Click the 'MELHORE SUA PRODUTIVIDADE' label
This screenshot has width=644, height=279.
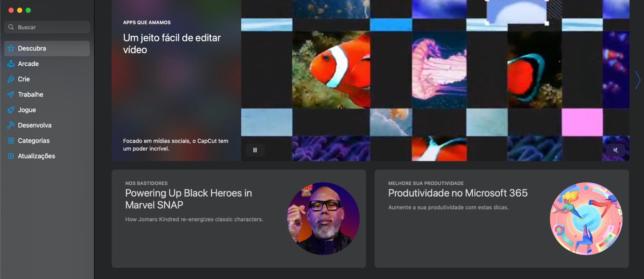[426, 183]
